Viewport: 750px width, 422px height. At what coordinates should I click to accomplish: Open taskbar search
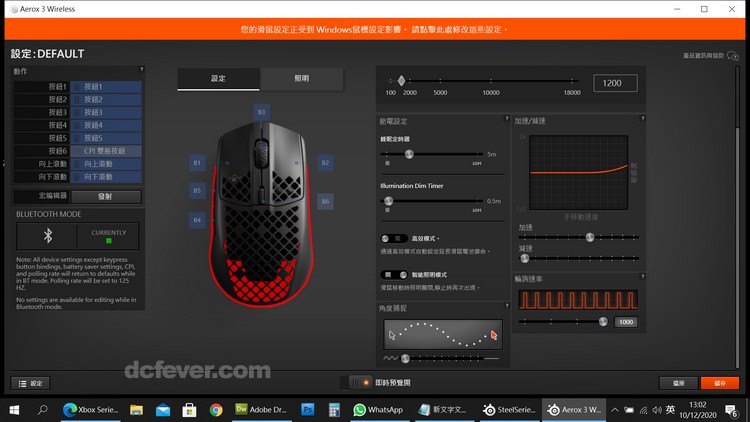coord(43,410)
